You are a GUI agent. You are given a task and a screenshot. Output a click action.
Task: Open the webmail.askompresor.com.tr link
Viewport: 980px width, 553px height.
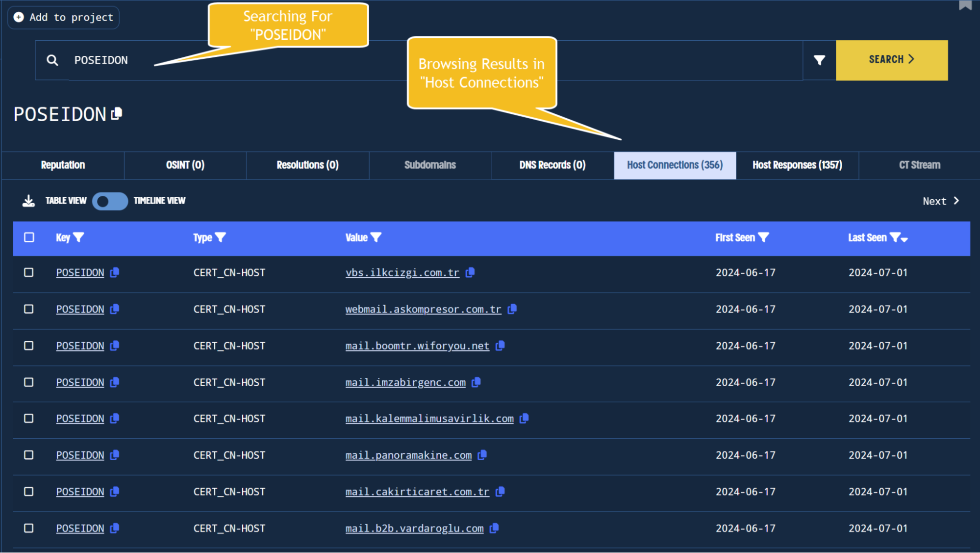coord(423,310)
